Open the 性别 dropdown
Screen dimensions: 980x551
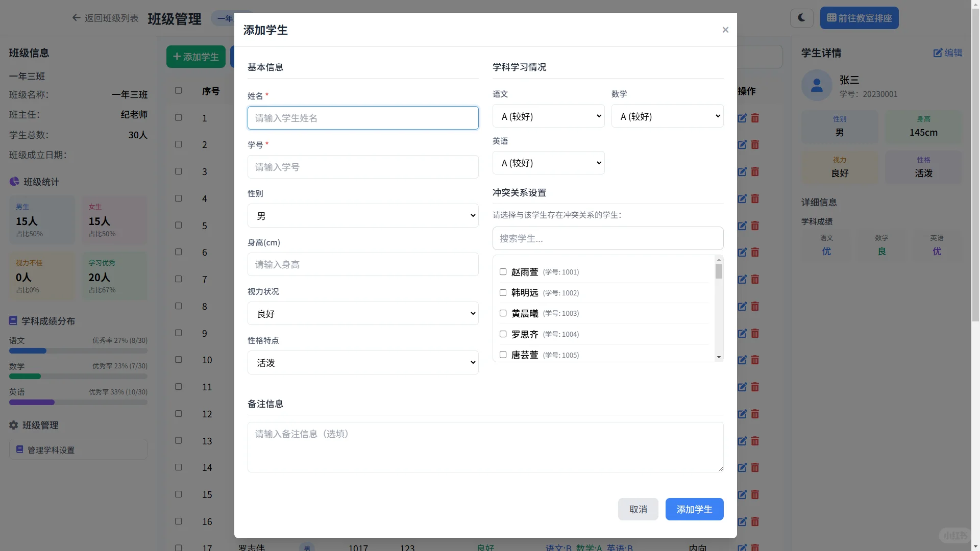363,216
